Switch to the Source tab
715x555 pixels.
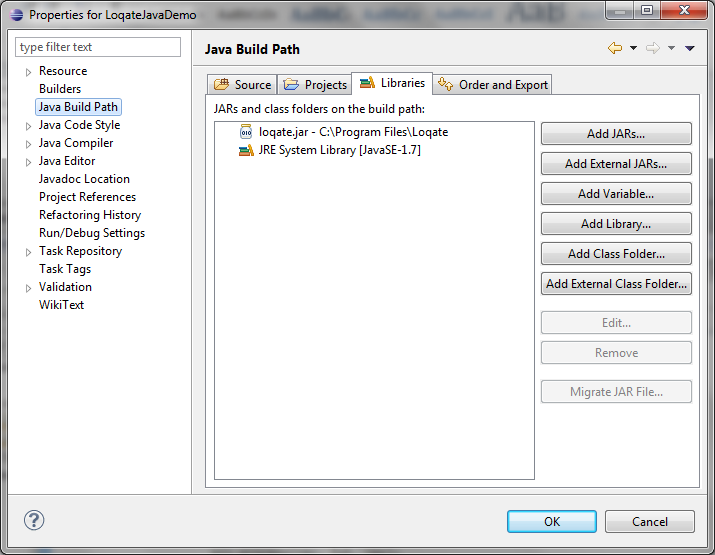point(242,85)
